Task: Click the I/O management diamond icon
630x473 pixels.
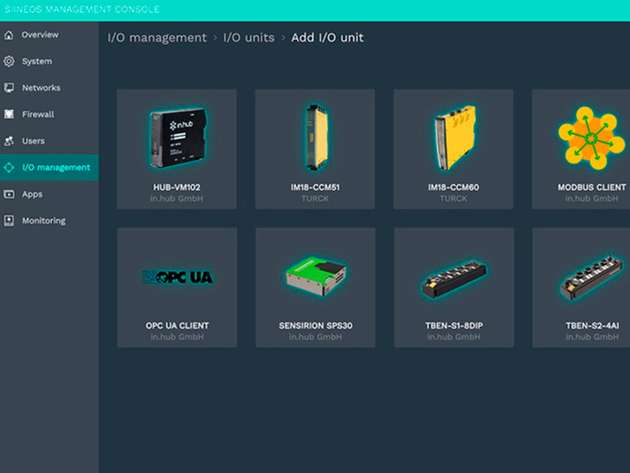Action: [x=9, y=167]
